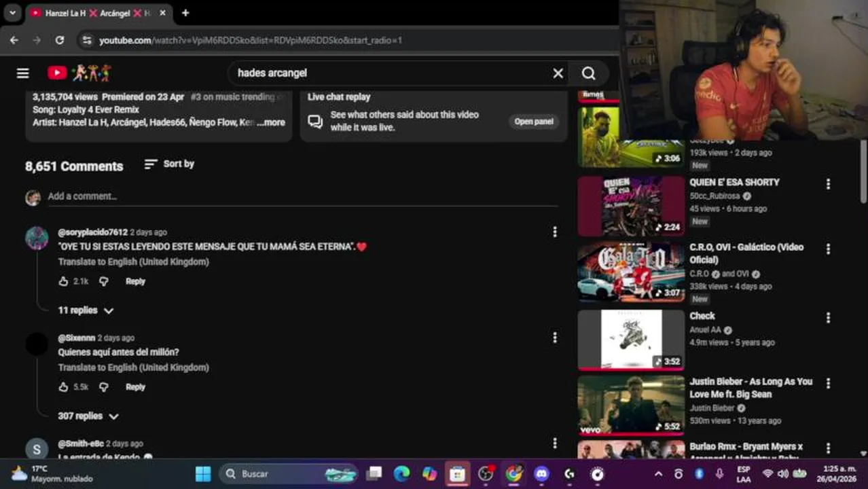Screen dimensions: 868x489
Task: Open Galáctico video thumbnail
Action: pyautogui.click(x=631, y=272)
